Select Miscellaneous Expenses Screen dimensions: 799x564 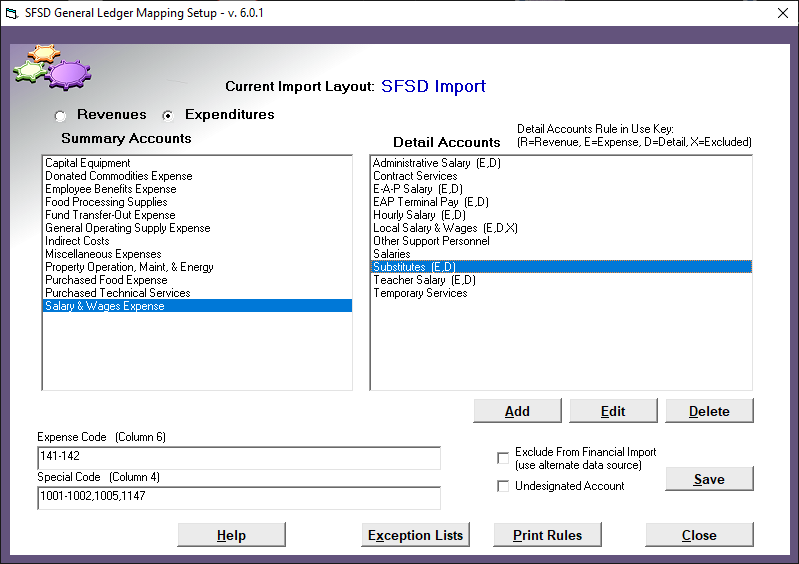point(197,254)
